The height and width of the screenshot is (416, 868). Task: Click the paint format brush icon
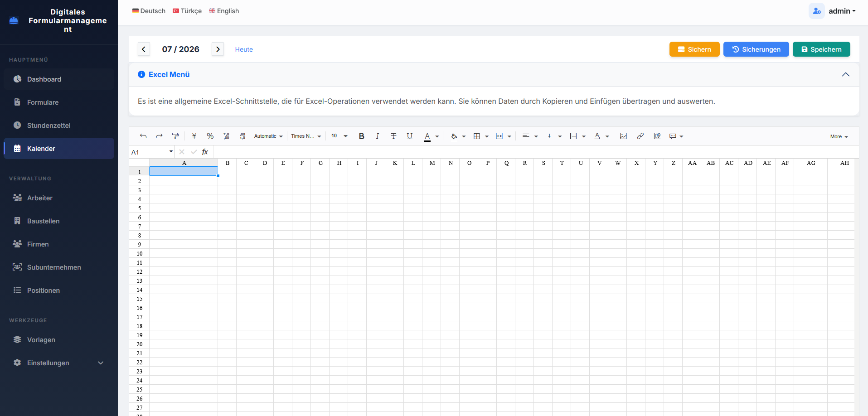(x=175, y=136)
